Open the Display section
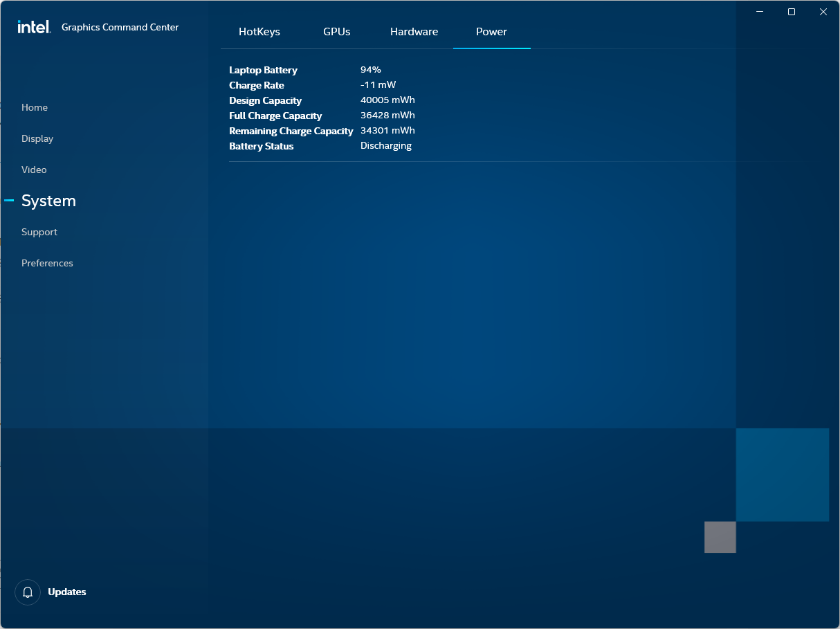The height and width of the screenshot is (629, 840). tap(37, 138)
